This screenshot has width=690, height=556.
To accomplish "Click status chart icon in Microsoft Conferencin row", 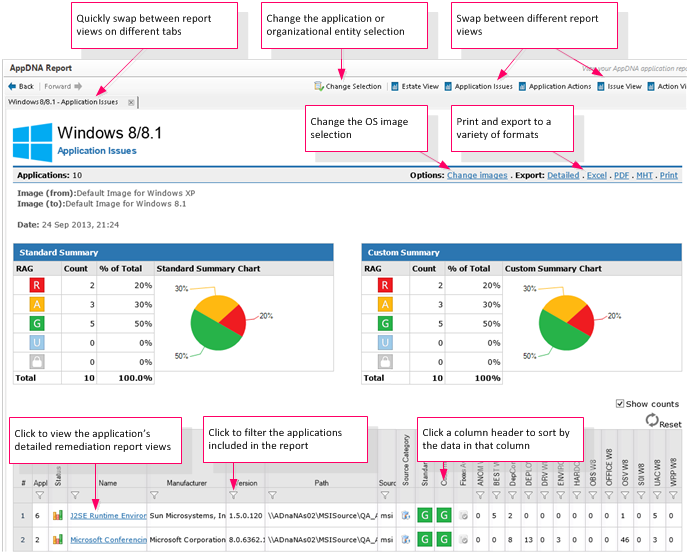I will [58, 539].
